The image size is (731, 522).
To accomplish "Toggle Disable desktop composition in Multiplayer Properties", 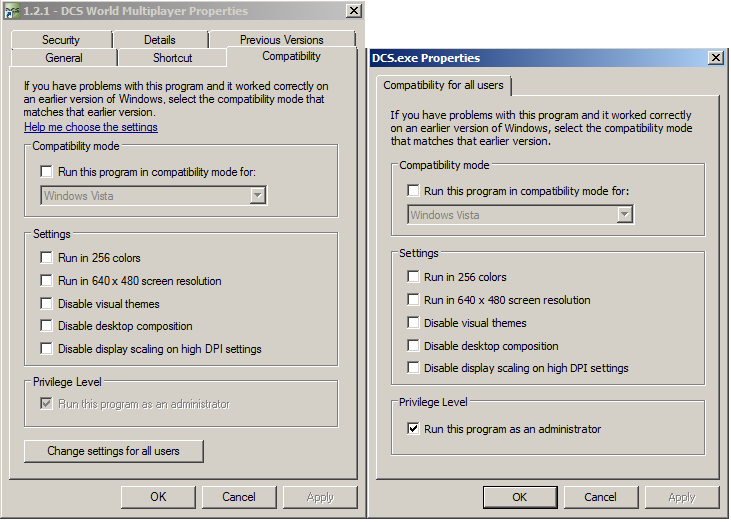I will (46, 325).
